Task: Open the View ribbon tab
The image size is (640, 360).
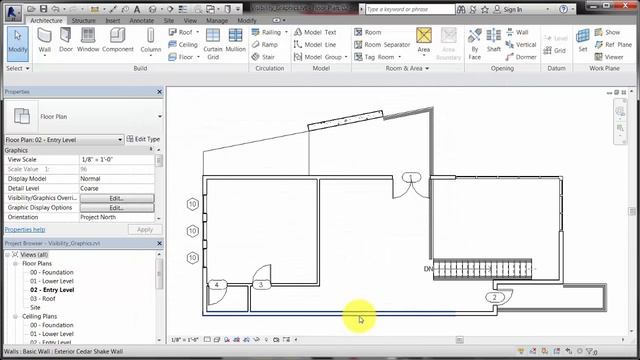Action: (x=190, y=20)
